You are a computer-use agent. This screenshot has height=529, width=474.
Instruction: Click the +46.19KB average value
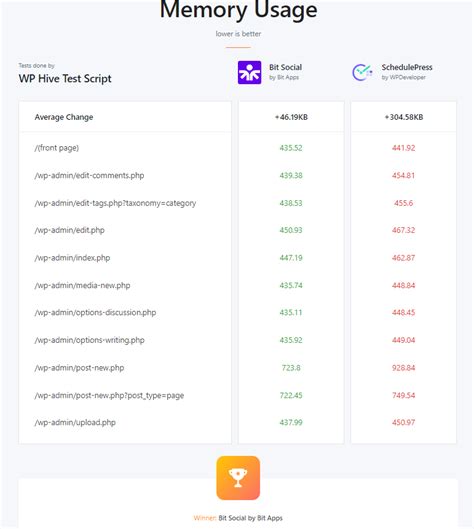coord(291,117)
